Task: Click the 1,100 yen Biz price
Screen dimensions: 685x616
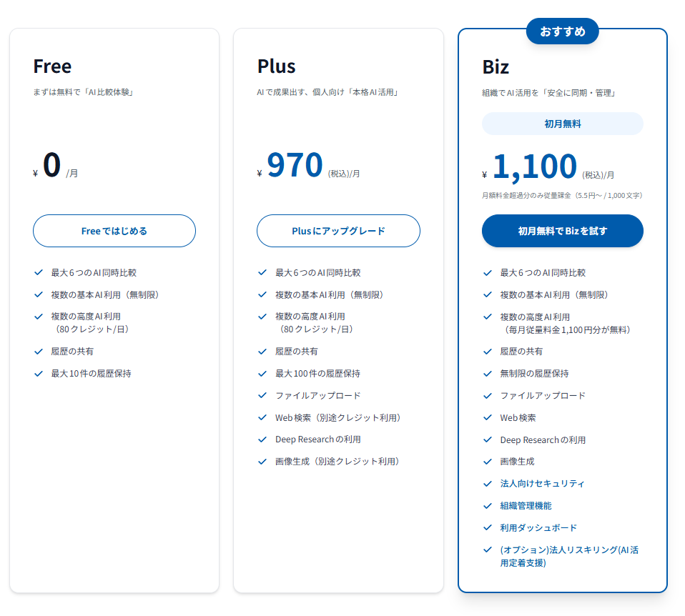Action: 534,167
